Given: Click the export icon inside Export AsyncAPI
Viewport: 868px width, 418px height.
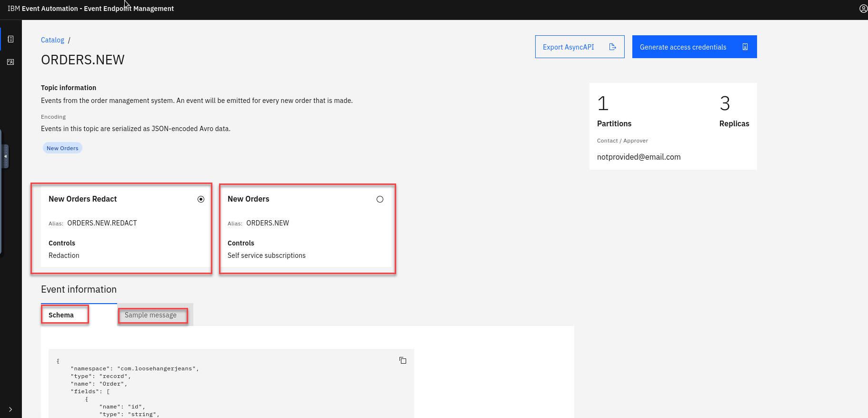Looking at the screenshot, I should coord(613,47).
